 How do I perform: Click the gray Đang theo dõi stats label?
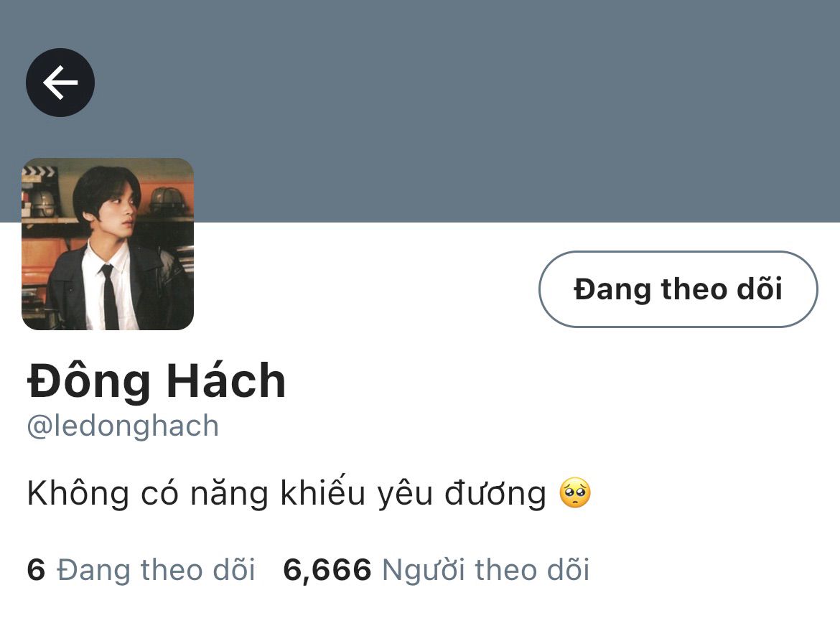[156, 569]
